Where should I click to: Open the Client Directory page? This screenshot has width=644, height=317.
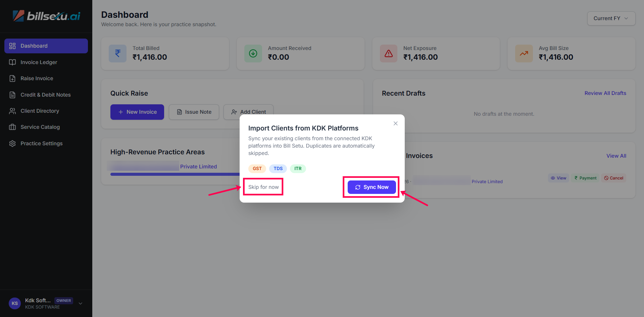click(40, 111)
